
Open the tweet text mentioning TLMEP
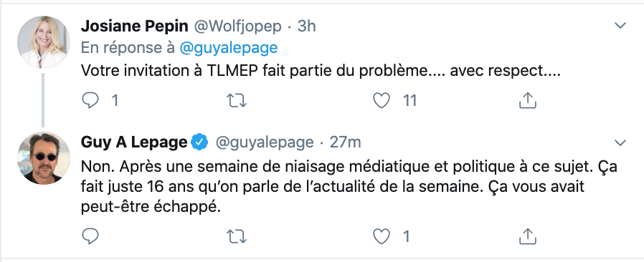click(321, 71)
